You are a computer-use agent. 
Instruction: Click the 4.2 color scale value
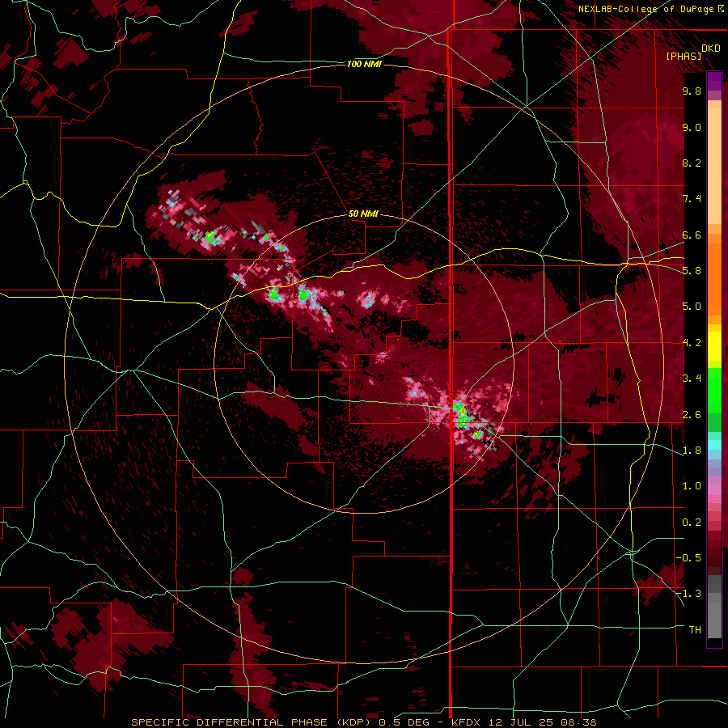(692, 343)
